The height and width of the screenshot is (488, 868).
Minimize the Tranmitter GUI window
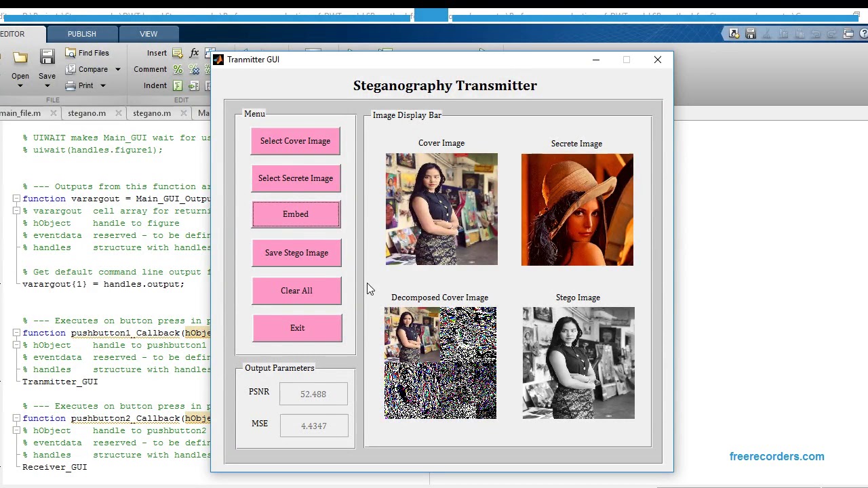596,60
